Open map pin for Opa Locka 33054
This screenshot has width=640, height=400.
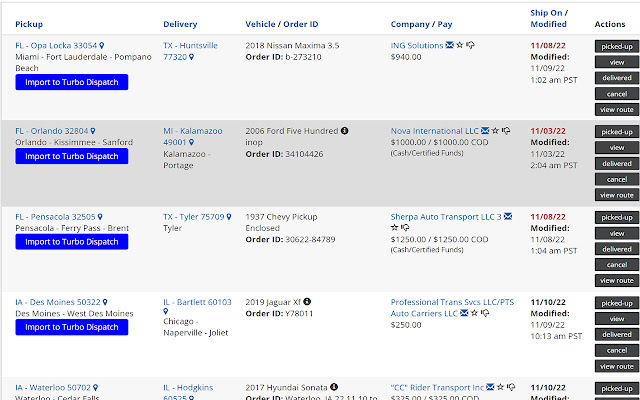pos(102,46)
